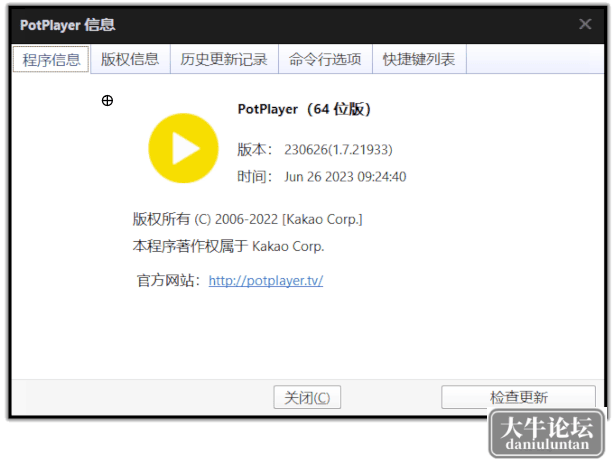The image size is (612, 465).
Task: Click the yellow PotPlayer play logo
Action: coord(183,148)
